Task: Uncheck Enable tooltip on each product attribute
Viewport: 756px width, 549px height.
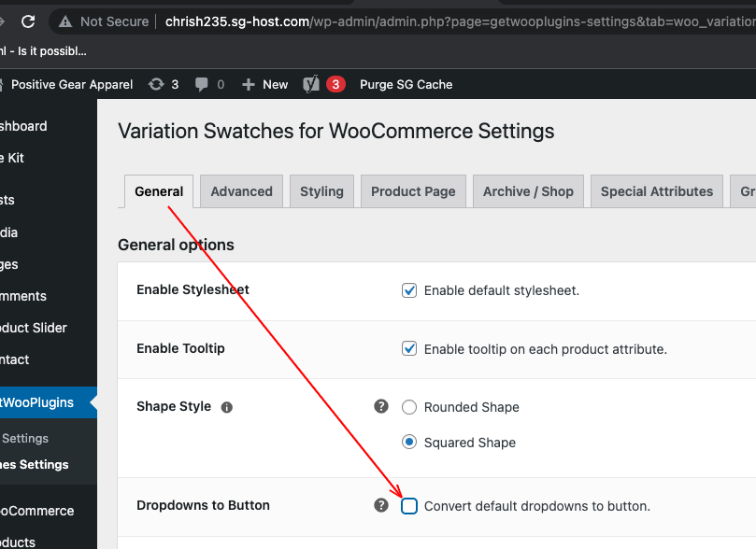Action: pos(409,348)
